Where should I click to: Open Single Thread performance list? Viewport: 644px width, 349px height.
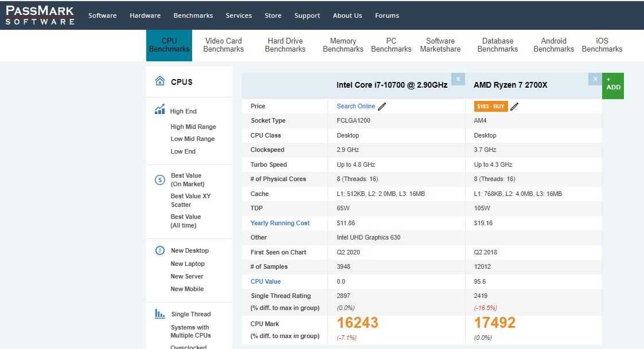coord(191,314)
